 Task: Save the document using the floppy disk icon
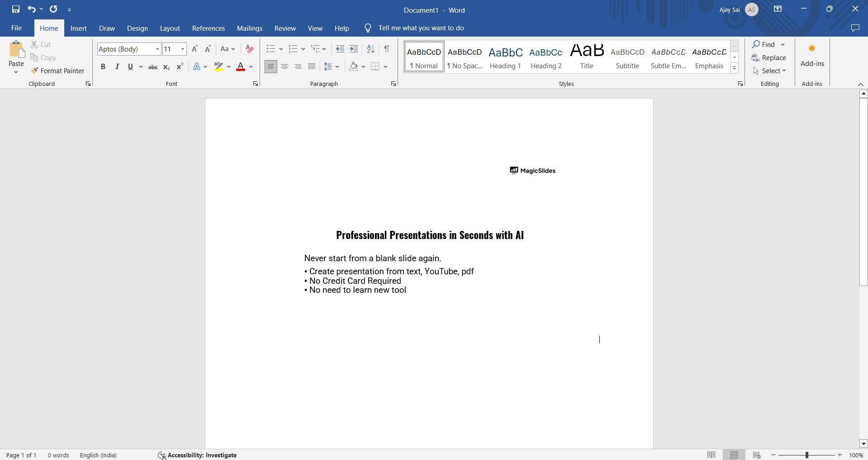16,9
